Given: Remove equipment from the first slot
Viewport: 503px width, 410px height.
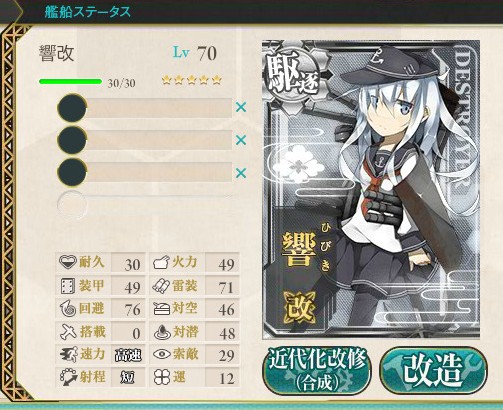Looking at the screenshot, I should pos(241,107).
